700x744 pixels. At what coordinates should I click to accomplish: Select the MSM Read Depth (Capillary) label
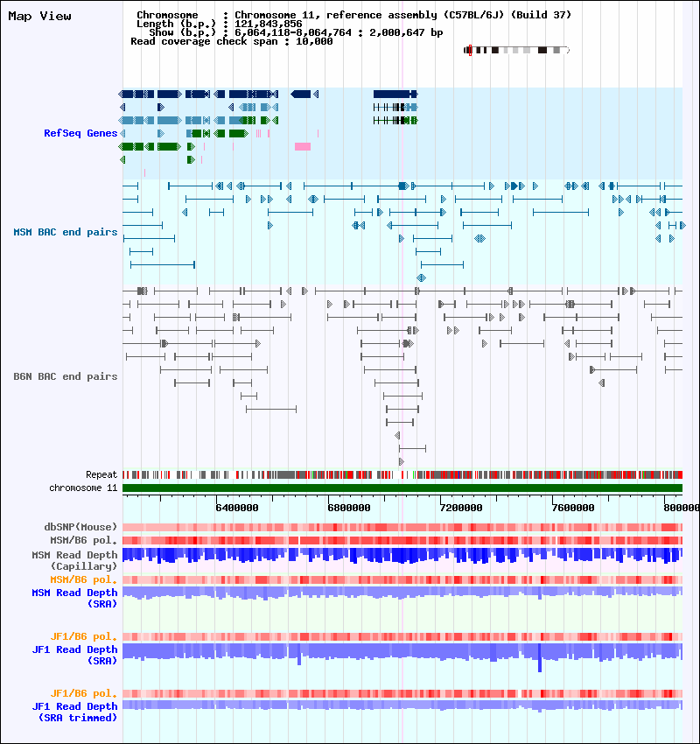tap(75, 560)
